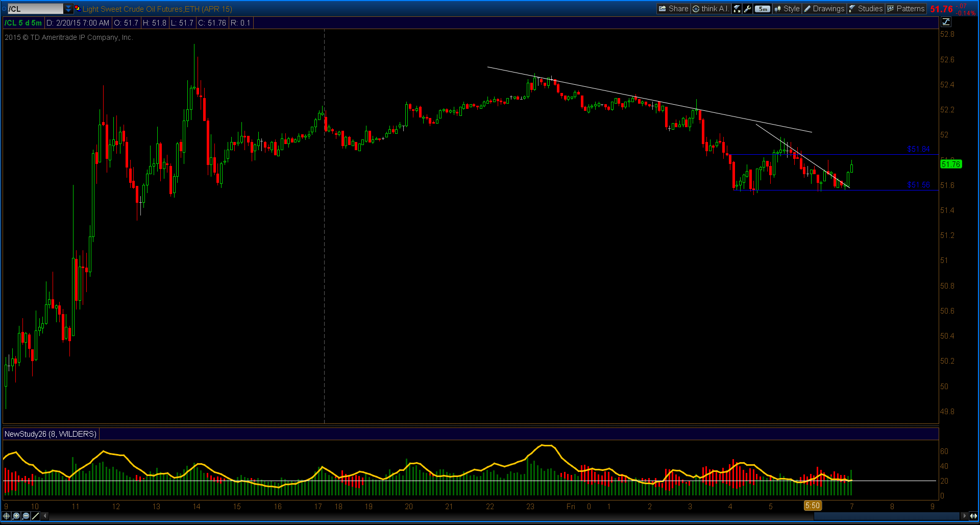
Task: Open the Drawings menu
Action: click(x=824, y=9)
